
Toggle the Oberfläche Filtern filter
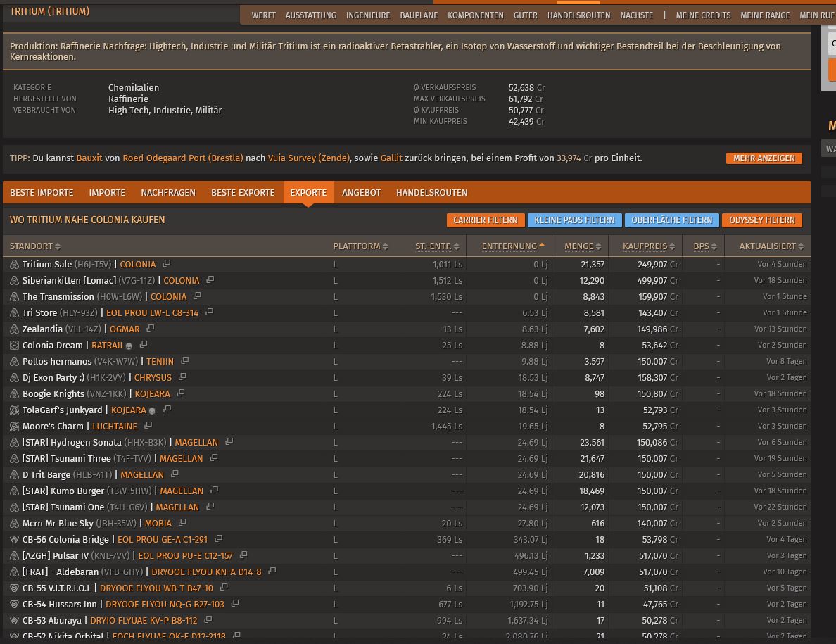tap(671, 220)
